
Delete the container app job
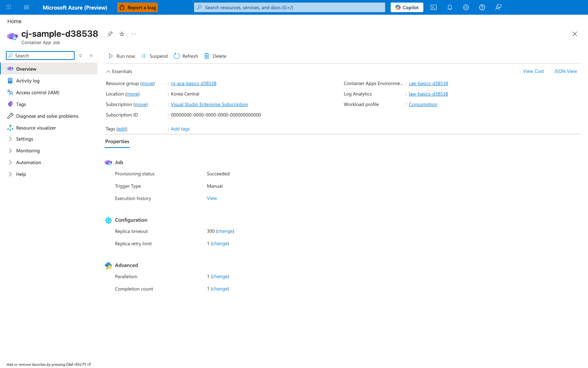pyautogui.click(x=215, y=56)
